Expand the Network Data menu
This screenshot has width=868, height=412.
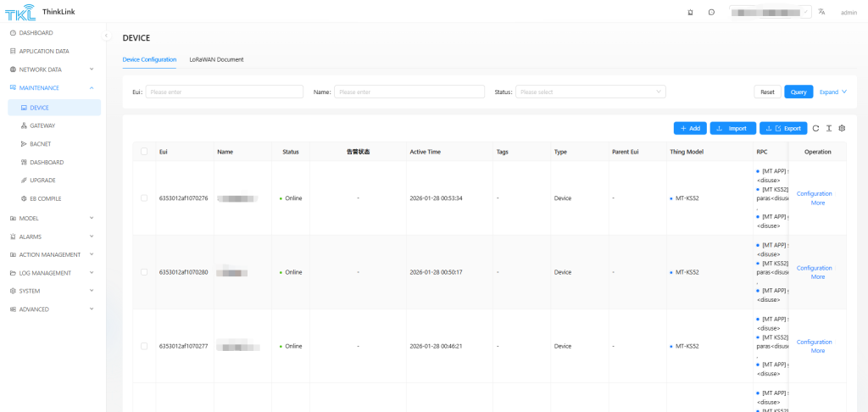[53, 70]
